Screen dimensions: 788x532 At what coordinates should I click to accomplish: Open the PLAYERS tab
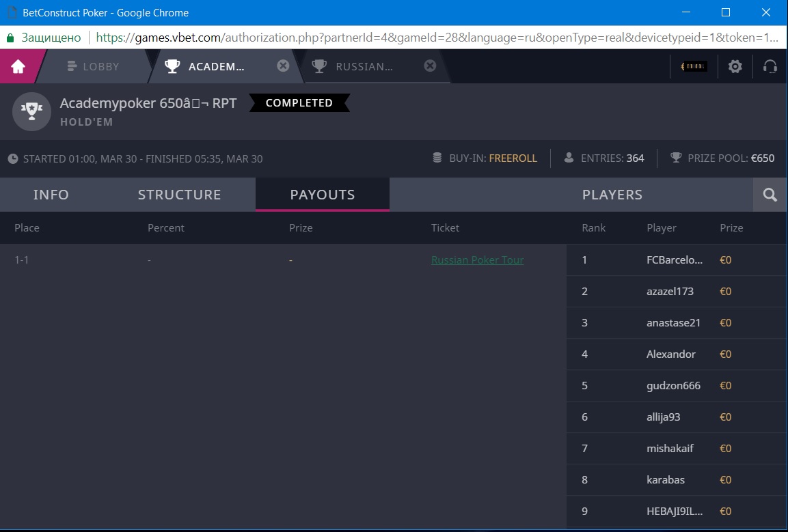pos(612,195)
